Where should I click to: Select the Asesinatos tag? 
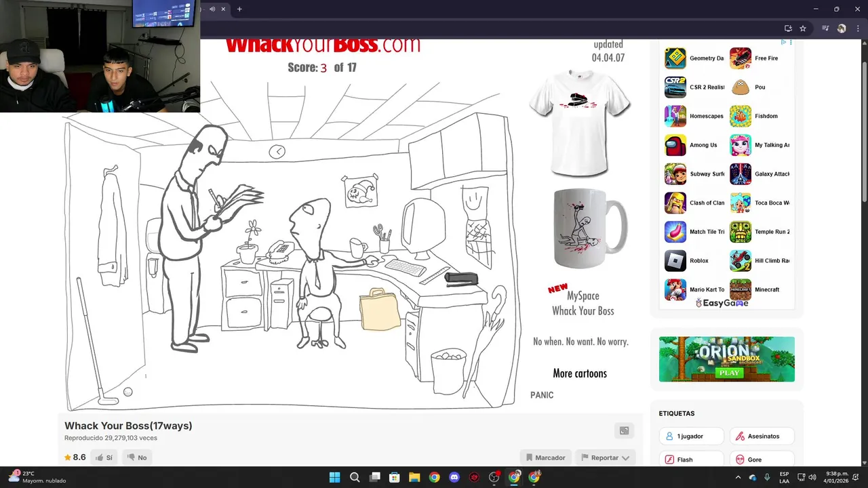[x=762, y=436]
